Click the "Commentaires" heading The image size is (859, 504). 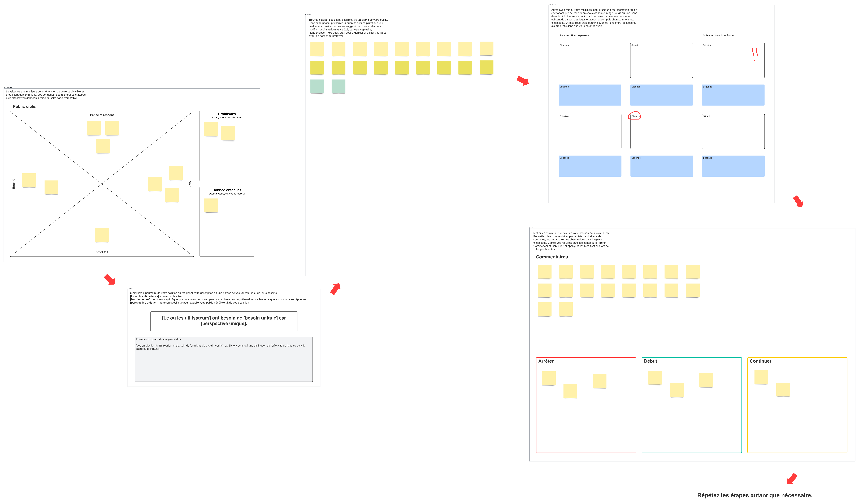coord(552,257)
